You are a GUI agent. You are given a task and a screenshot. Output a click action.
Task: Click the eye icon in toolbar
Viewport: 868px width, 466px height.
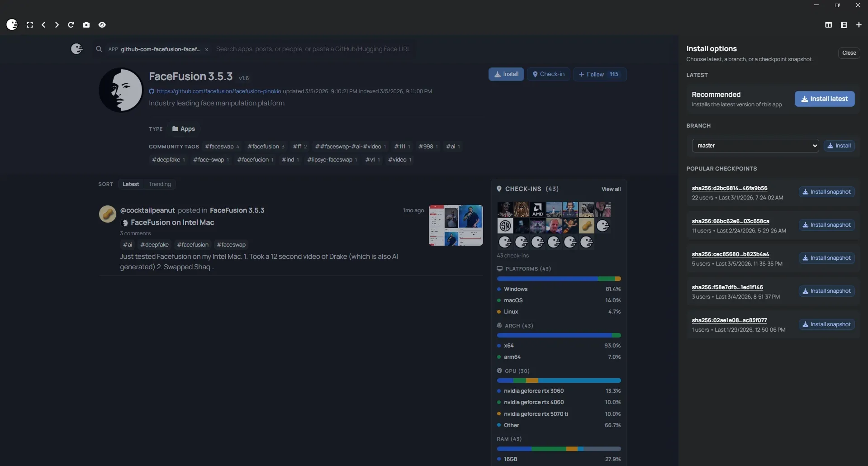tap(102, 25)
